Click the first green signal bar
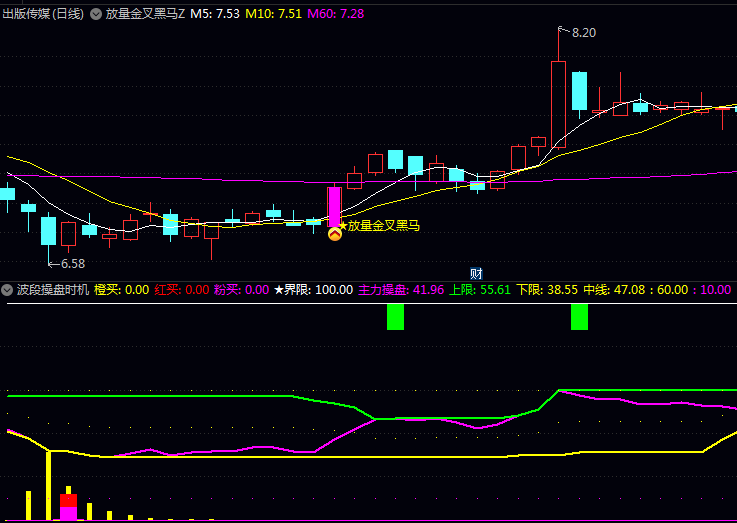 (395, 317)
